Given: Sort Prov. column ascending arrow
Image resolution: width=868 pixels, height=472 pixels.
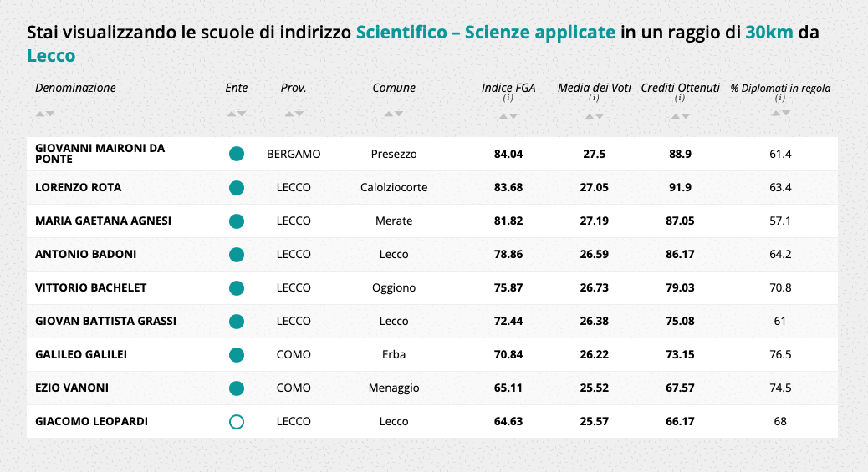Looking at the screenshot, I should pyautogui.click(x=288, y=114).
